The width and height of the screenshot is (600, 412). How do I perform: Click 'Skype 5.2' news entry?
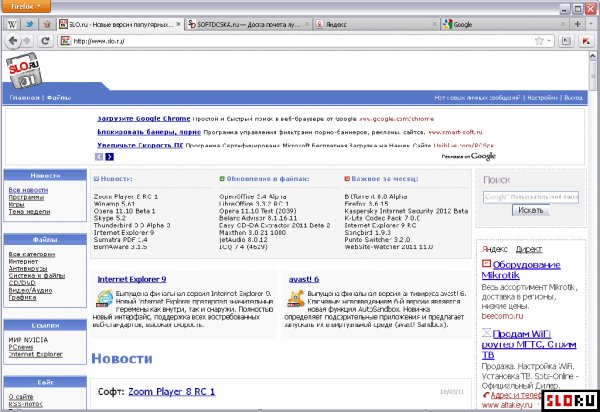click(109, 218)
